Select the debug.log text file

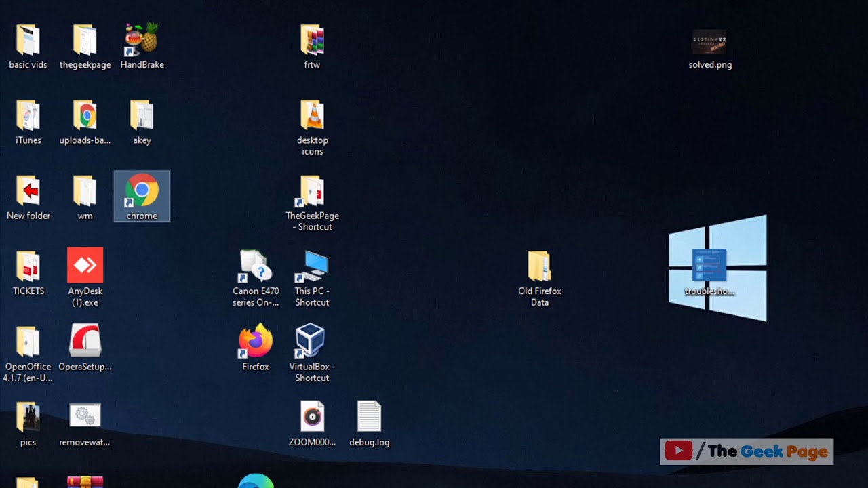coord(370,416)
